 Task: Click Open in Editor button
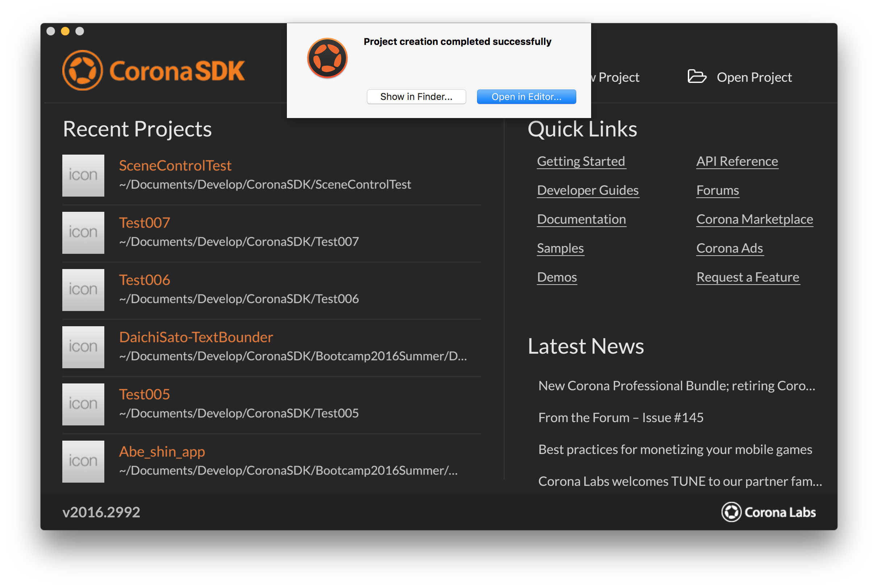526,97
